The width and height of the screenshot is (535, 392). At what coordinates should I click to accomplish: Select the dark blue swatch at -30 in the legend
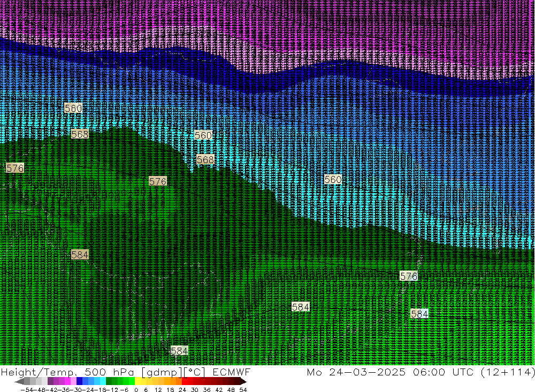click(x=80, y=381)
